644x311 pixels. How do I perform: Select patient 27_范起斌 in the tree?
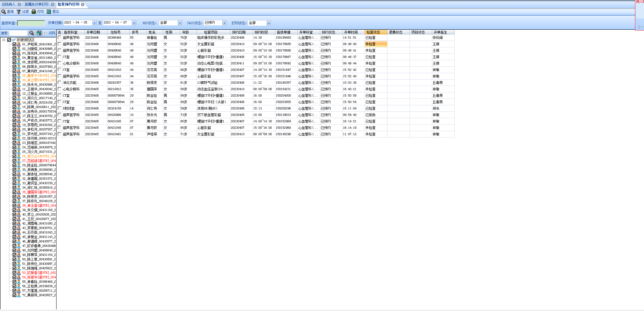tap(39, 161)
